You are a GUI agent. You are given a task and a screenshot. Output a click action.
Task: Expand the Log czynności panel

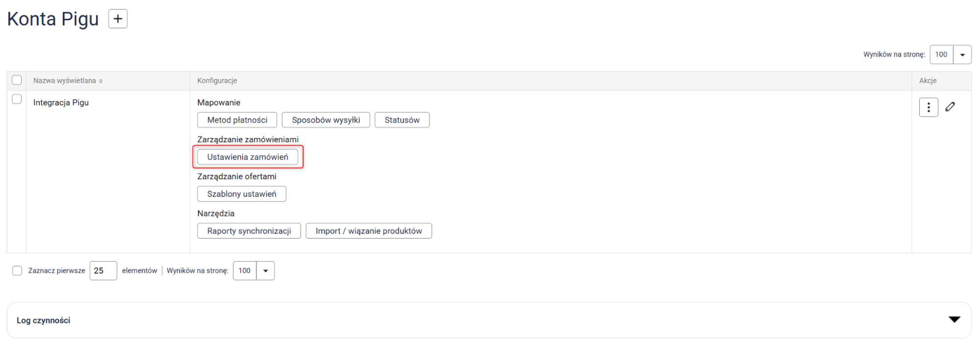pyautogui.click(x=954, y=320)
